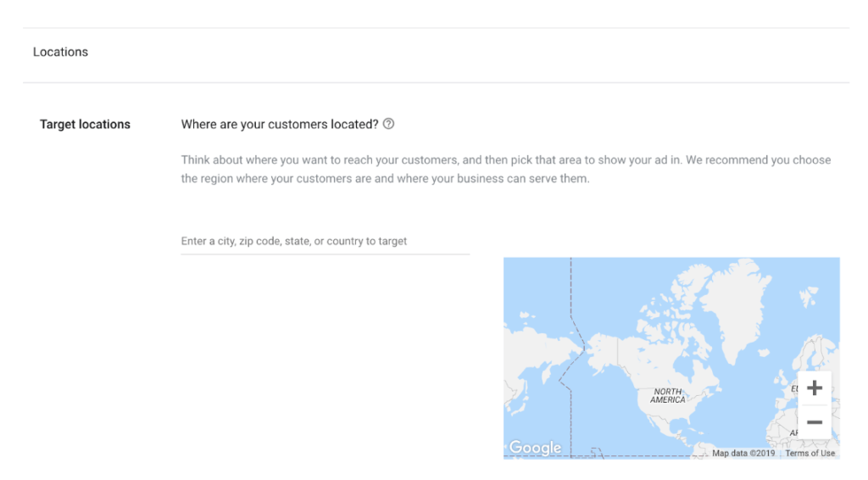This screenshot has height=480, width=868.
Task: Click the 'Where are your customers located?' heading
Action: tap(280, 124)
